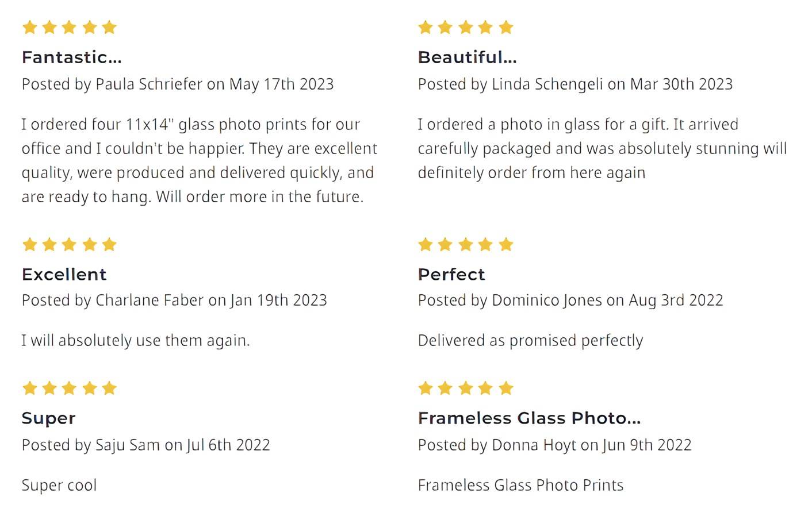Click fifth star above Fantastic review
Screen dimensions: 812x516
(x=109, y=27)
